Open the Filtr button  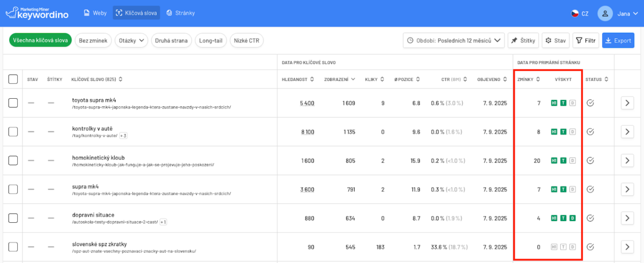[586, 40]
